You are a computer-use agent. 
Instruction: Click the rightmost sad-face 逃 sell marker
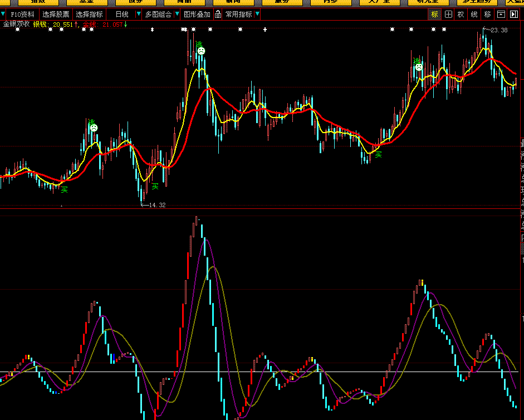419,67
